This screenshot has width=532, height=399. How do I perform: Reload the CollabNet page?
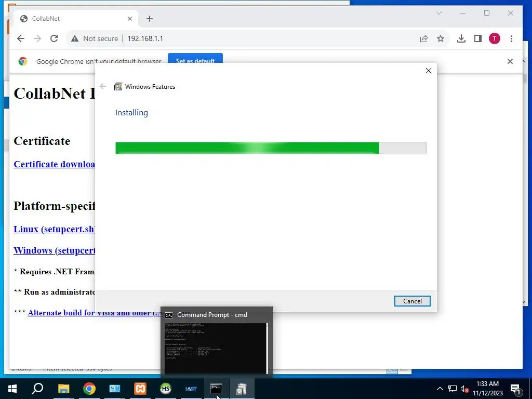coord(54,38)
